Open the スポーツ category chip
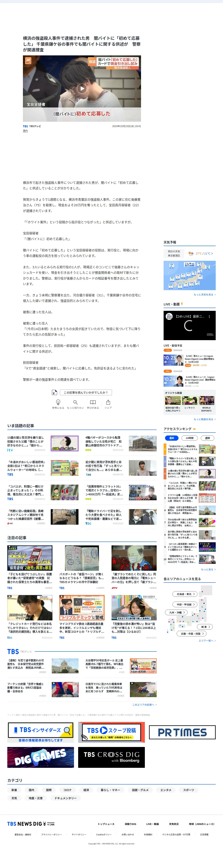The image size is (223, 868). pos(189,790)
